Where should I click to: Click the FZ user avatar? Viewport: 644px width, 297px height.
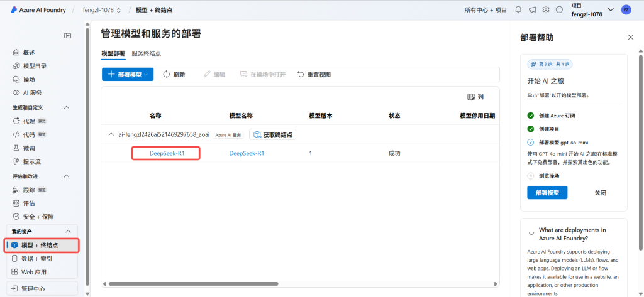tap(626, 10)
